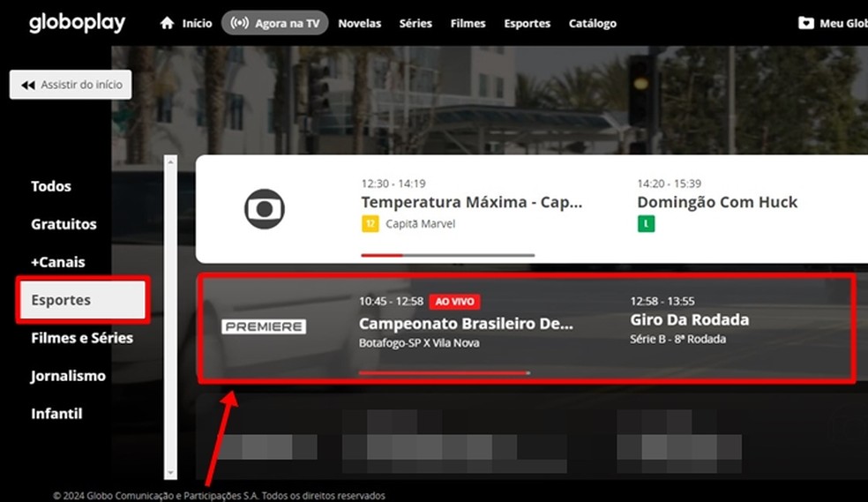Viewport: 868px width, 502px height.
Task: Click the Globo channel logo
Action: pyautogui.click(x=265, y=209)
